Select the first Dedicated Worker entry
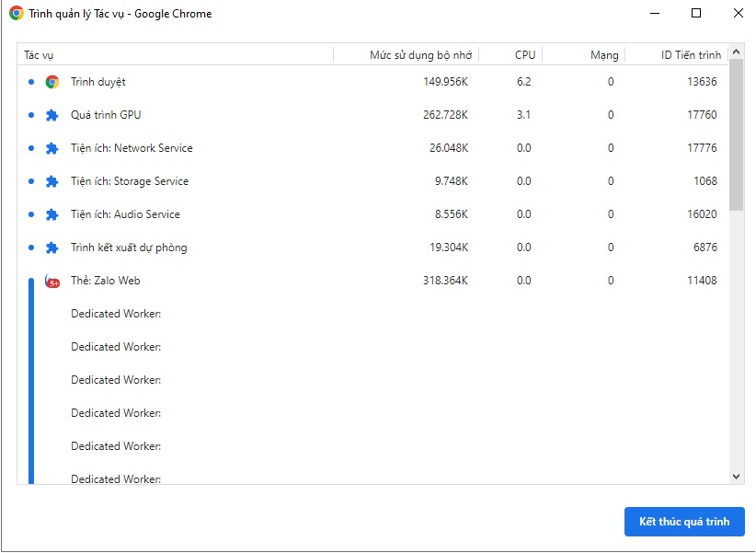756x553 pixels. (x=116, y=314)
